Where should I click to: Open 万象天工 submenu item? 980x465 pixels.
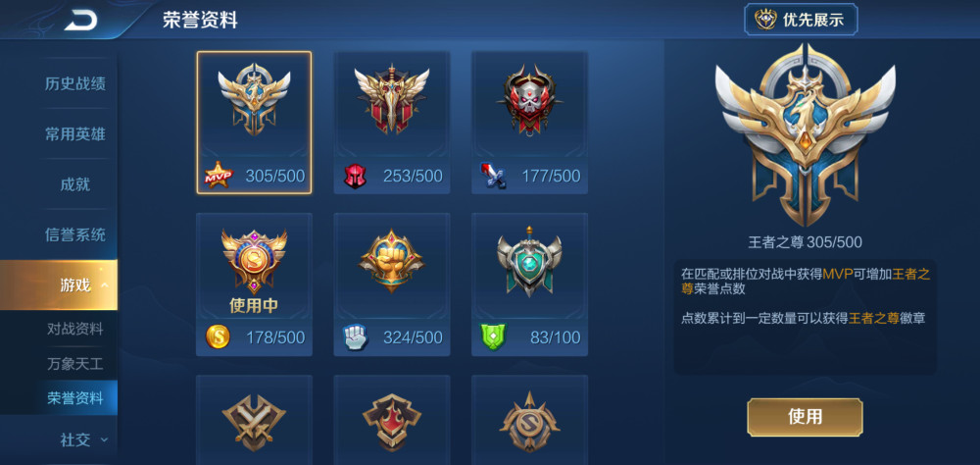75,364
